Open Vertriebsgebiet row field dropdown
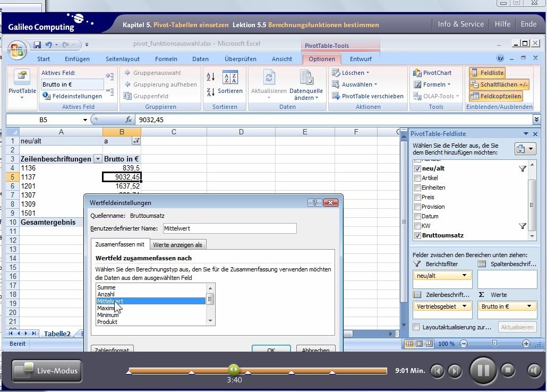Viewport: 547px width, 392px height. 464,306
